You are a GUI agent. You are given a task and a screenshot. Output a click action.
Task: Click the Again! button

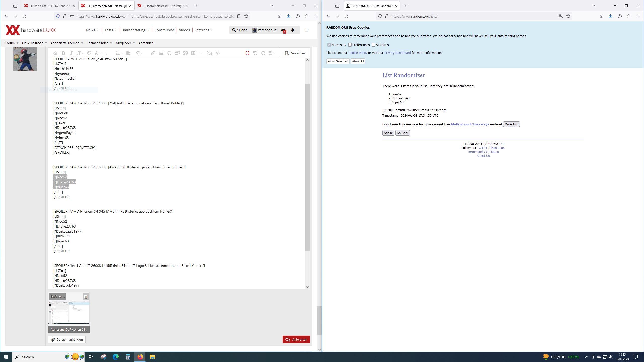click(x=388, y=133)
